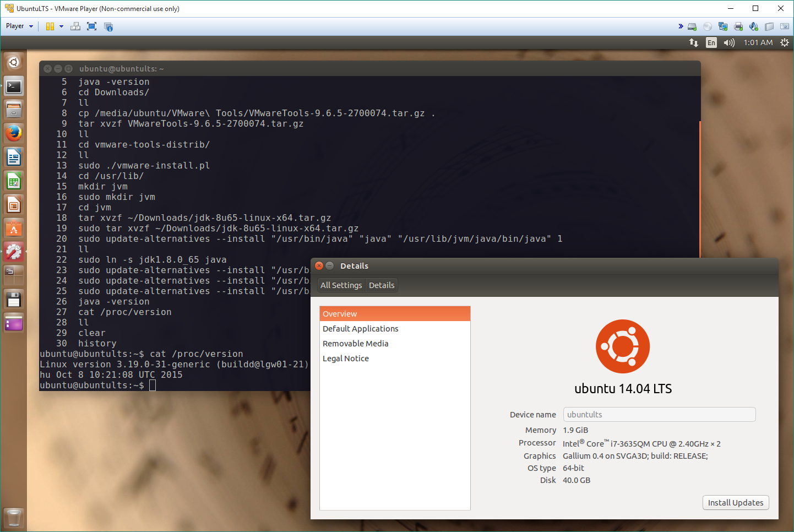Select Default Applications in the sidebar
Screen dimensions: 794x532
[x=395, y=329]
